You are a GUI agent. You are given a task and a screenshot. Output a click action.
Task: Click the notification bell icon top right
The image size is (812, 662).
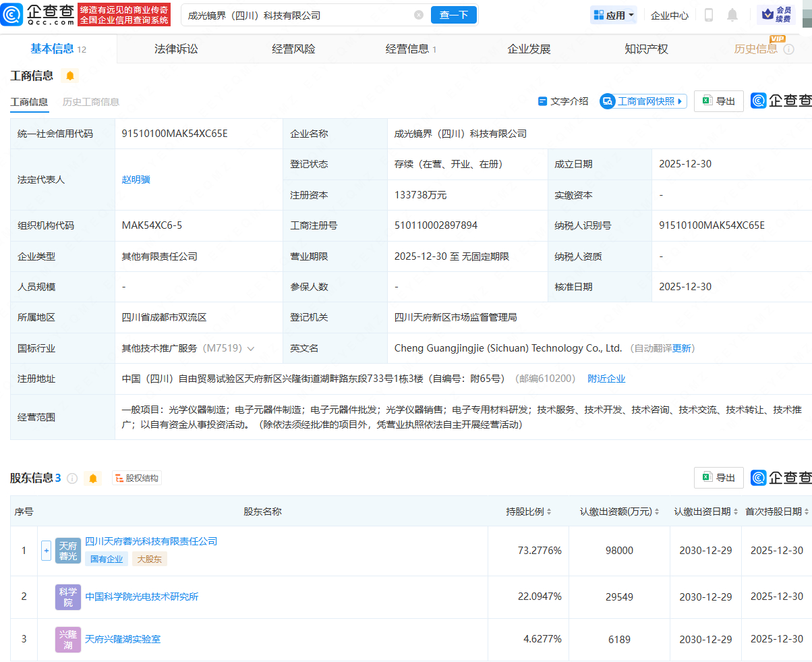click(x=732, y=14)
